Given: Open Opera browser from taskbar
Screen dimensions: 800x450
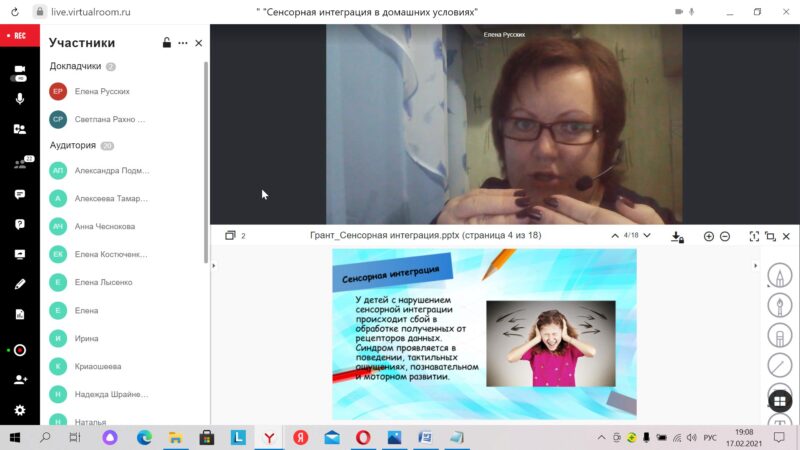Looking at the screenshot, I should (x=363, y=437).
